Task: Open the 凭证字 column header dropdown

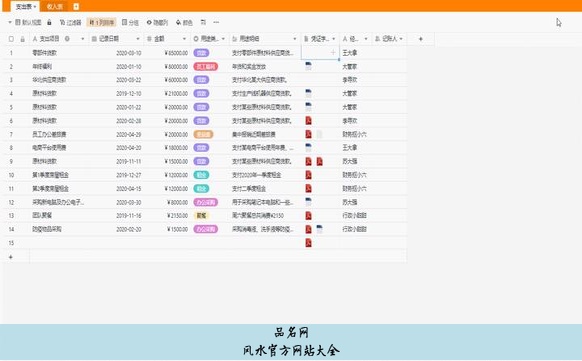Action: pyautogui.click(x=334, y=39)
